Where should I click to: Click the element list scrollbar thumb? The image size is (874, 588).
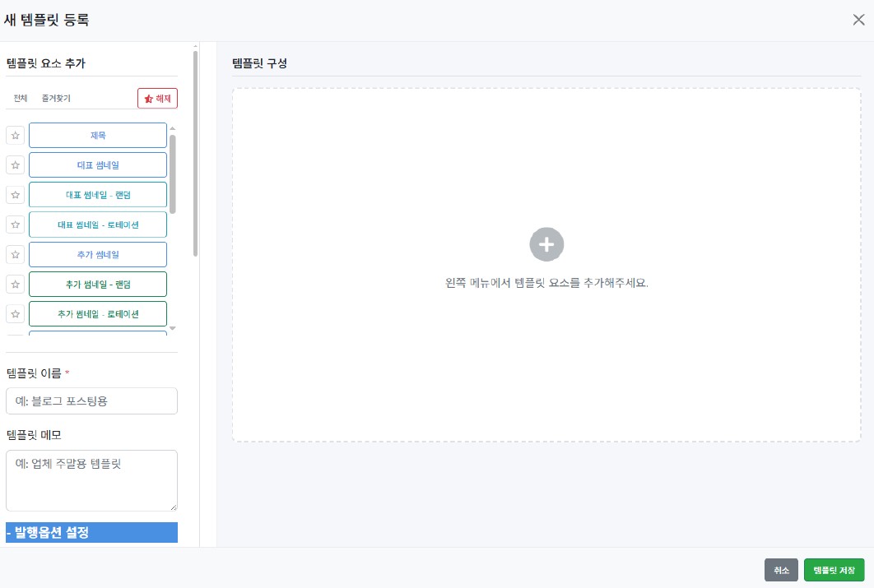pos(173,174)
